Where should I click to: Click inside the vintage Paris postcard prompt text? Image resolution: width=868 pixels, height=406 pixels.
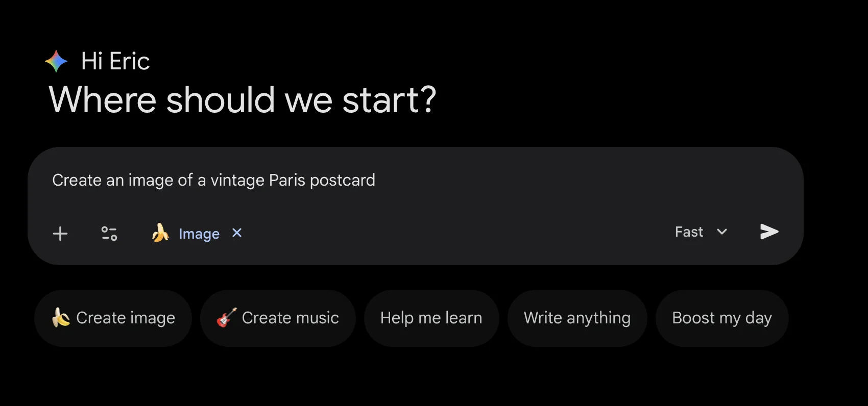click(x=213, y=180)
